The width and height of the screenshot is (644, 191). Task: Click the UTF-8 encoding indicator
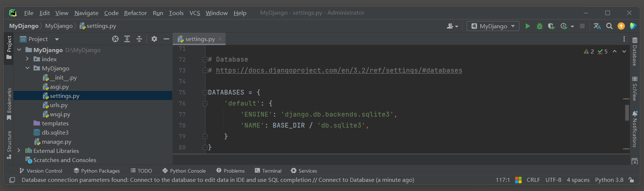click(x=553, y=180)
